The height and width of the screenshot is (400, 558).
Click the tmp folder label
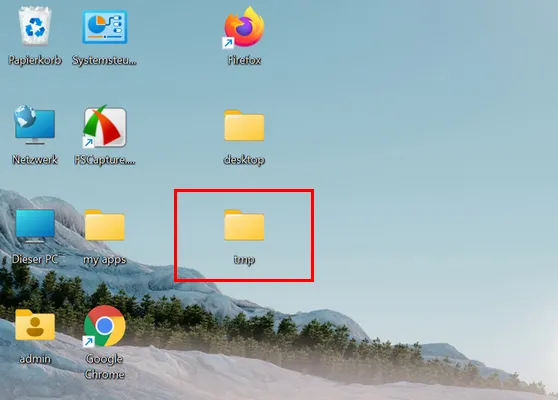pyautogui.click(x=244, y=260)
